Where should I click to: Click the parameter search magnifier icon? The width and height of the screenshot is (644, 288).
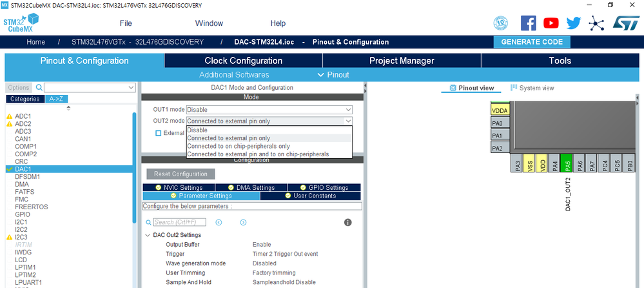[x=149, y=222]
